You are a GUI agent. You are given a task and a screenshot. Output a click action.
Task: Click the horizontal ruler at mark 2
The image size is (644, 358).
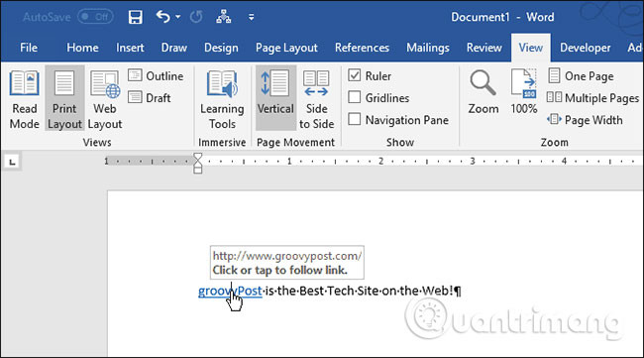click(x=380, y=161)
